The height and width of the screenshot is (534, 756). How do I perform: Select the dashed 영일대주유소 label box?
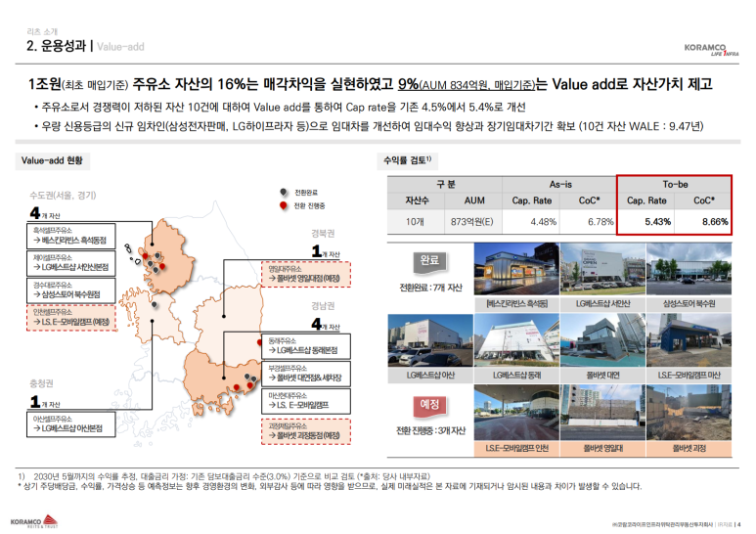pyautogui.click(x=306, y=274)
